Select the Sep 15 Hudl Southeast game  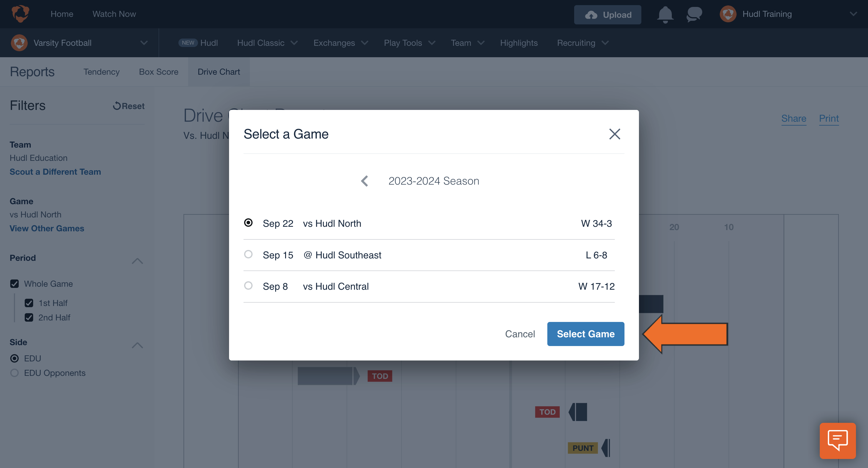coord(249,254)
